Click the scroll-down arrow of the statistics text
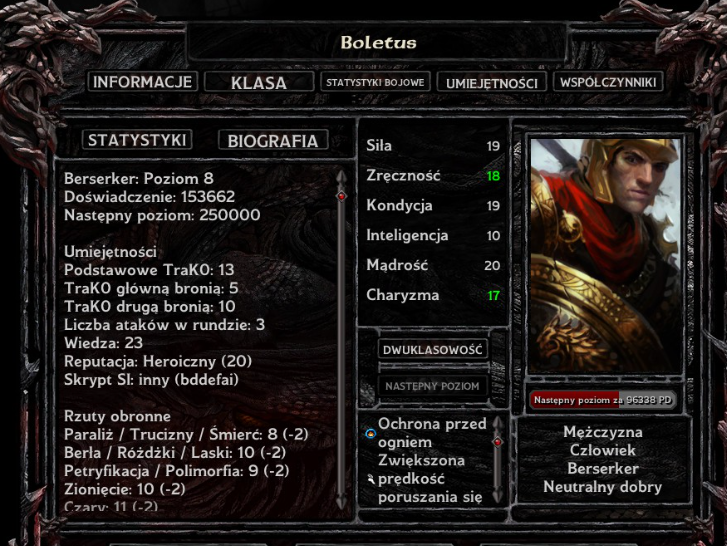727x546 pixels. tap(341, 501)
